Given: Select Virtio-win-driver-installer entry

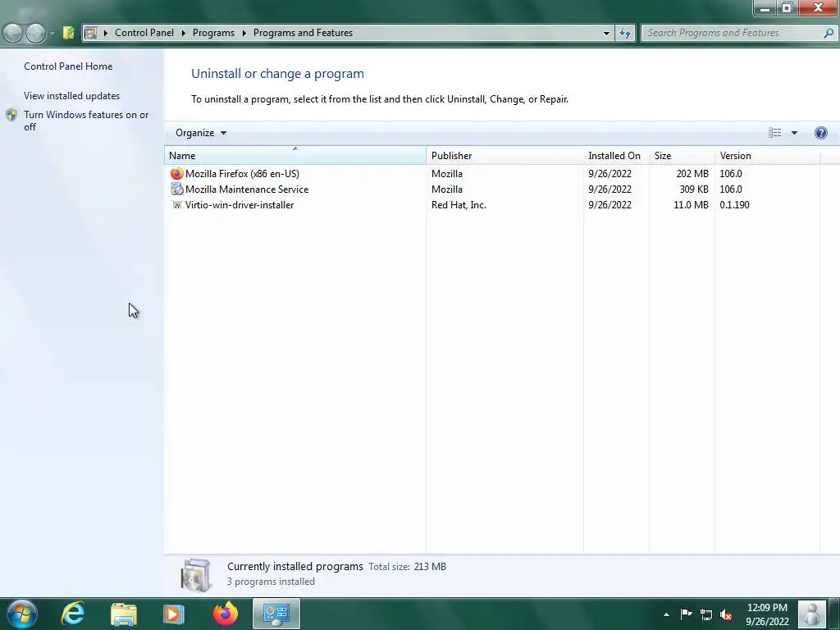Looking at the screenshot, I should [x=240, y=204].
